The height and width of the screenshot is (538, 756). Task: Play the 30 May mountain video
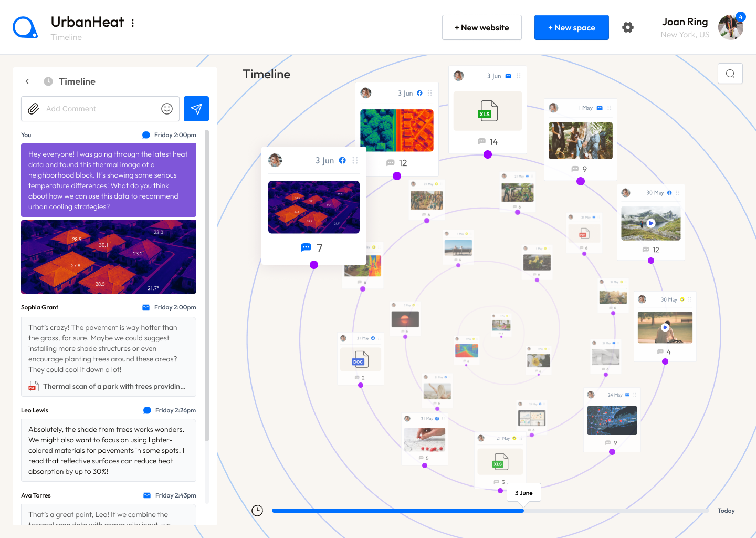pyautogui.click(x=651, y=223)
